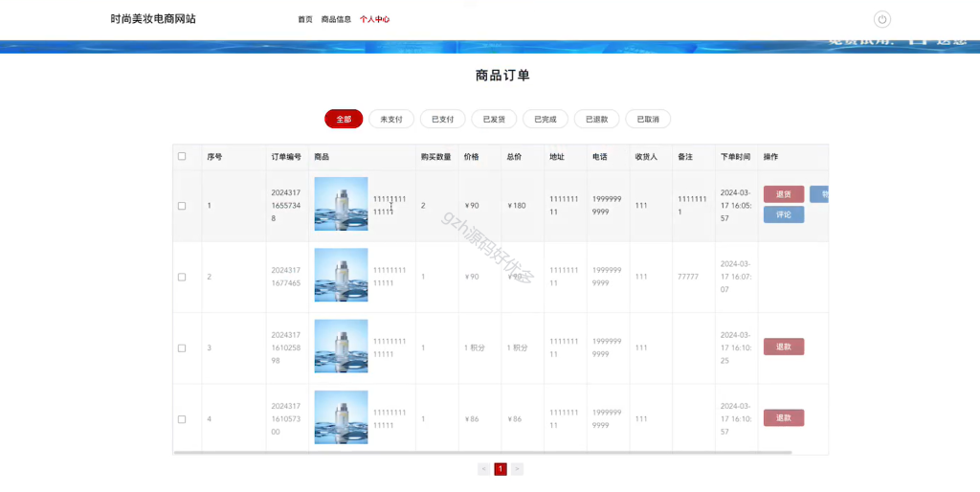This screenshot has width=980, height=492.
Task: Click the 电话 column header
Action: (600, 157)
